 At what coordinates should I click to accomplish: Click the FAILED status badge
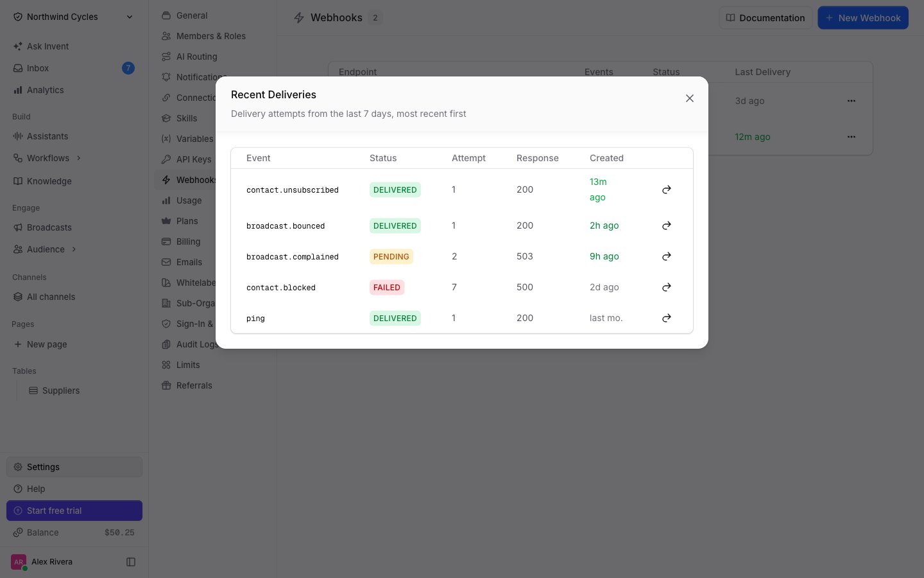pos(387,287)
